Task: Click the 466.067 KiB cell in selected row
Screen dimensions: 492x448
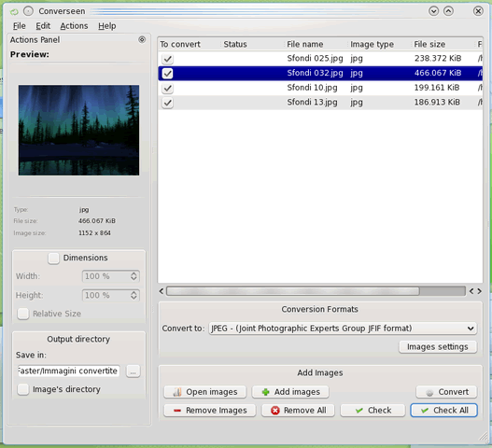Action: click(438, 73)
